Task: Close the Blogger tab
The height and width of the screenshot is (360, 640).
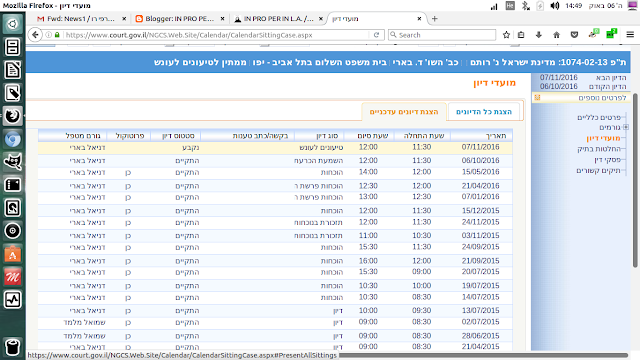Action: tap(222, 19)
